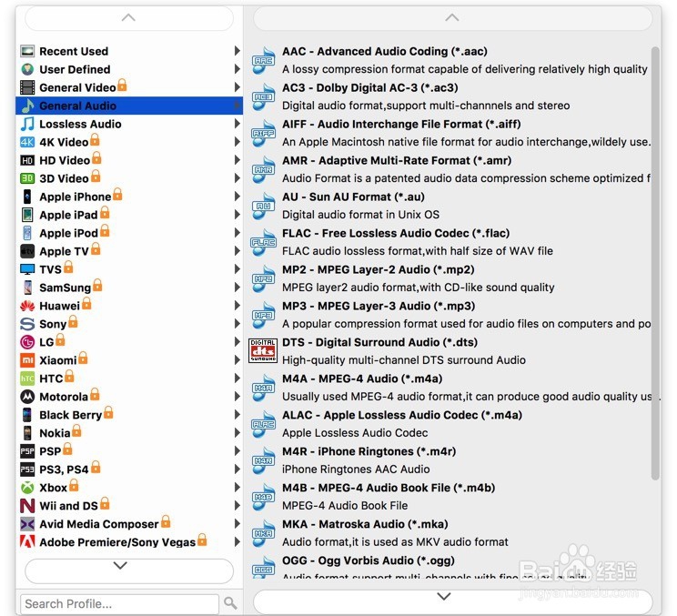Image resolution: width=677 pixels, height=616 pixels.
Task: Open the Apple iPad category
Action: [129, 215]
